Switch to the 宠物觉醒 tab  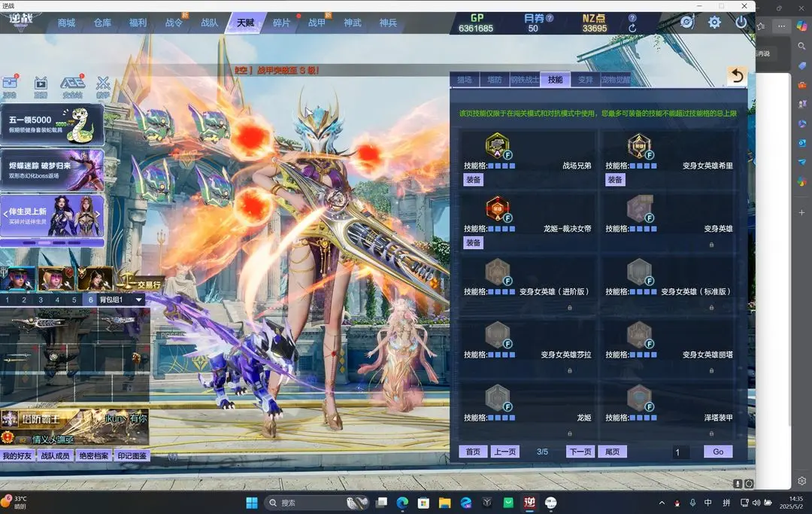pos(616,80)
